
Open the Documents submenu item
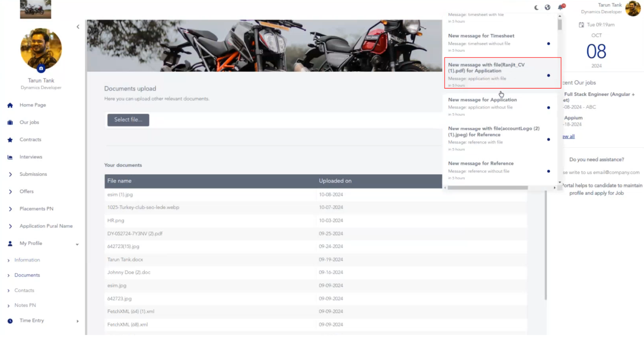(x=27, y=275)
